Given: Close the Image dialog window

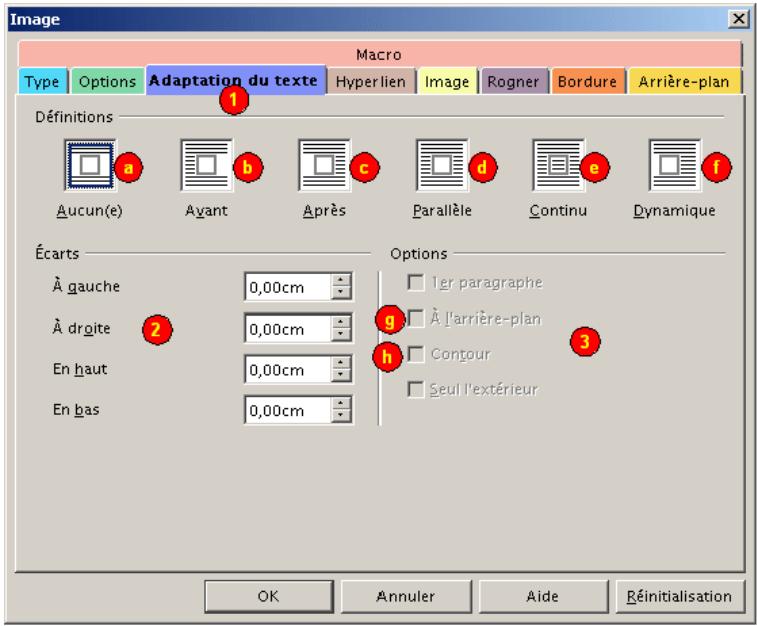Looking at the screenshot, I should coord(739,19).
